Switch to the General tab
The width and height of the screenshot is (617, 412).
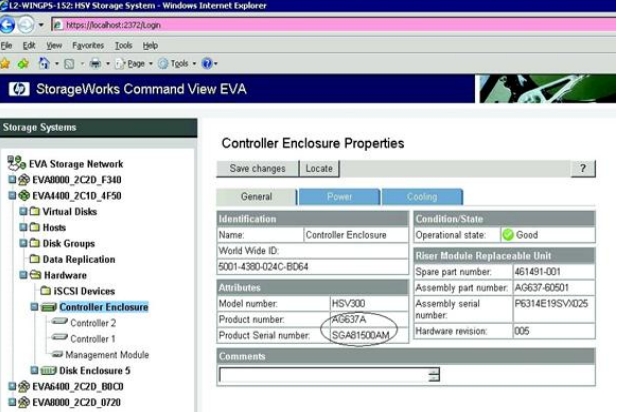click(257, 197)
